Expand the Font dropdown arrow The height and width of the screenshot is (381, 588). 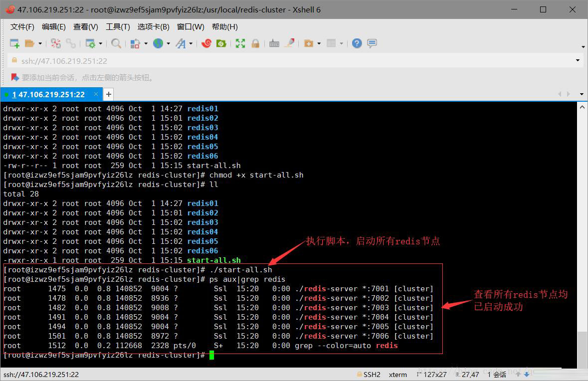tap(191, 43)
